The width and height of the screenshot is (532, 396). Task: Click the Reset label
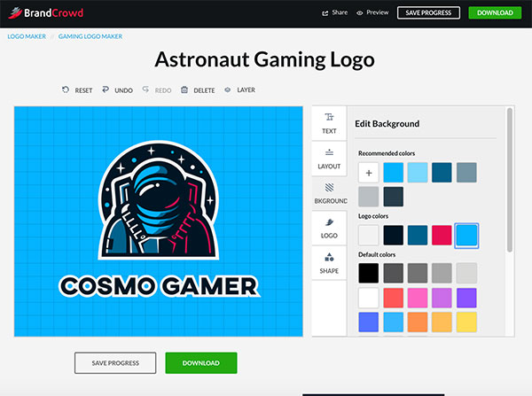point(83,90)
